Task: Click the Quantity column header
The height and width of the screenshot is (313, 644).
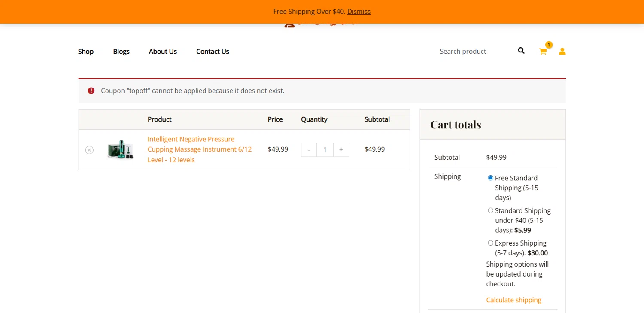Action: coord(314,119)
